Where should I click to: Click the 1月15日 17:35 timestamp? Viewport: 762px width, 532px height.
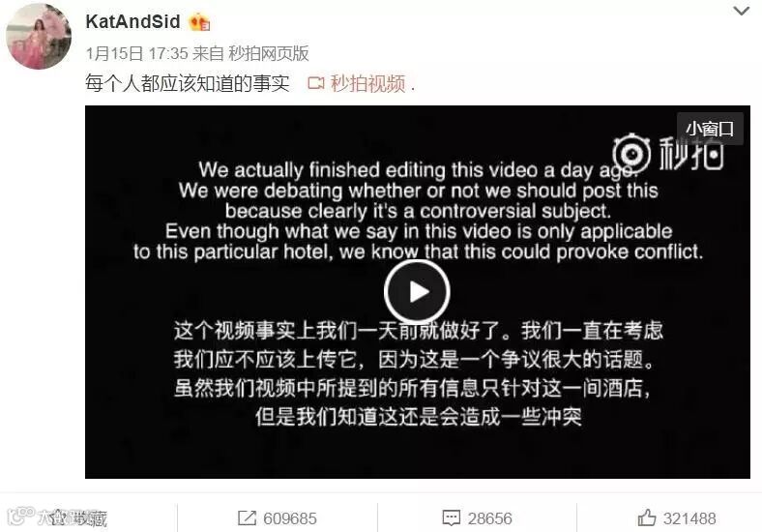(136, 53)
